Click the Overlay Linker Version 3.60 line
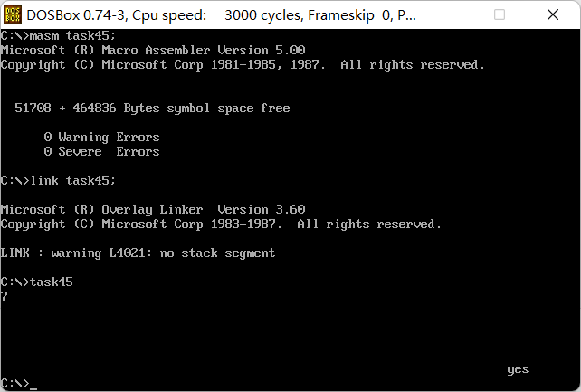 [153, 209]
